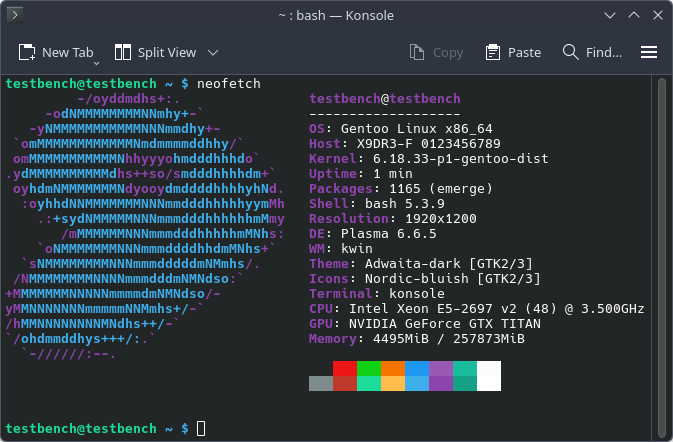This screenshot has height=442, width=673.
Task: Minimize the Konsole window
Action: (610, 15)
